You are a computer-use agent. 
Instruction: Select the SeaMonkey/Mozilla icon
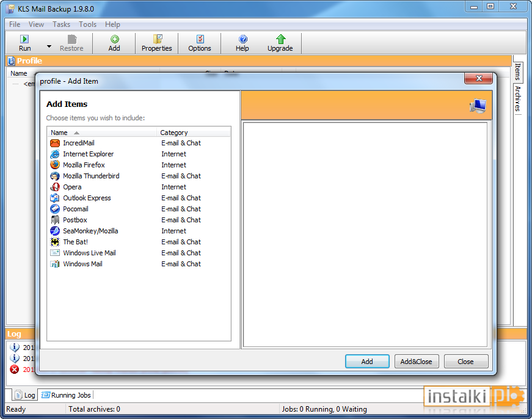(x=55, y=231)
